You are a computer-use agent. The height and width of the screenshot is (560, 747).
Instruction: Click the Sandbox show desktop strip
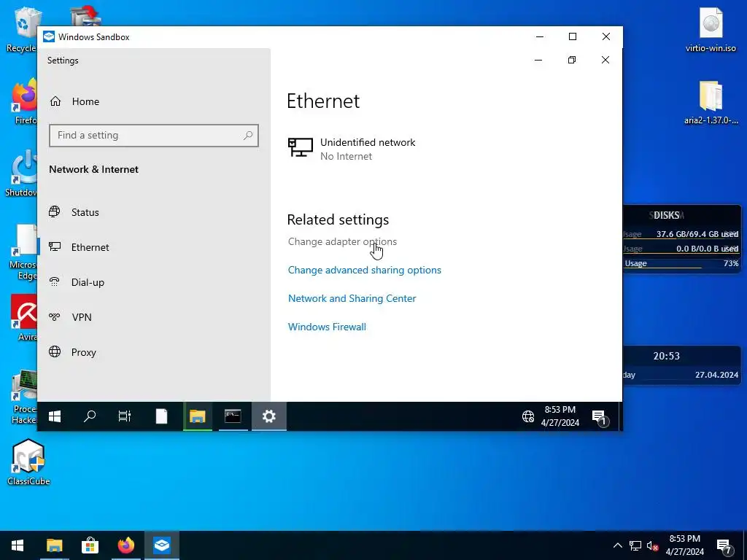620,416
